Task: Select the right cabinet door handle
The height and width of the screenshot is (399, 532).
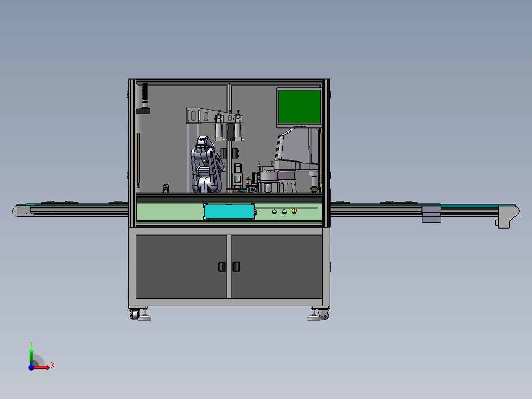Action: coord(236,267)
